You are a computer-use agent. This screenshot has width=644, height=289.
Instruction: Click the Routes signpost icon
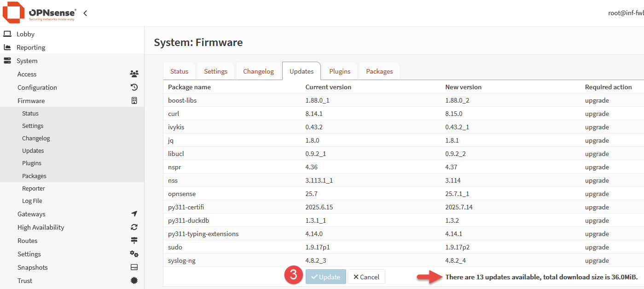pyautogui.click(x=134, y=241)
